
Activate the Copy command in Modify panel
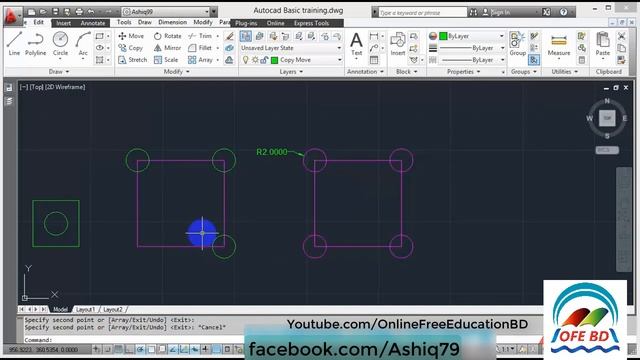tap(131, 48)
